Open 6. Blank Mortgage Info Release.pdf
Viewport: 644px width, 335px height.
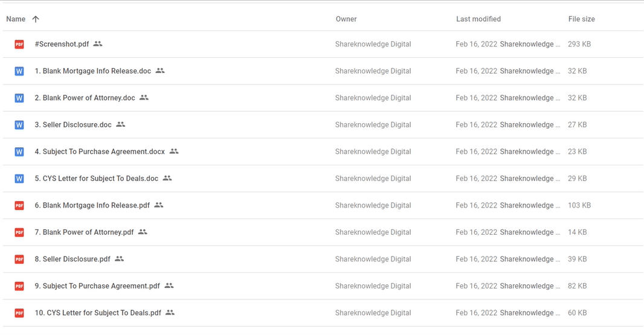[x=92, y=205]
